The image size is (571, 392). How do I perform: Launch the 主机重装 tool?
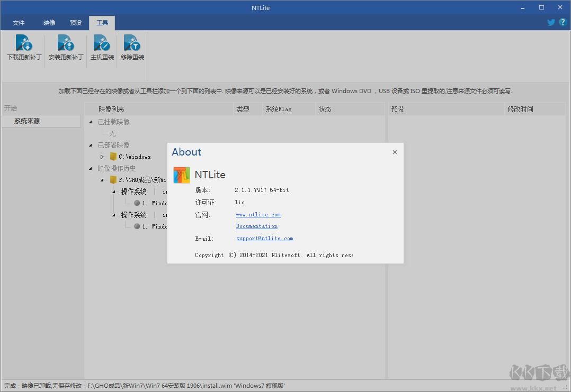tap(102, 48)
